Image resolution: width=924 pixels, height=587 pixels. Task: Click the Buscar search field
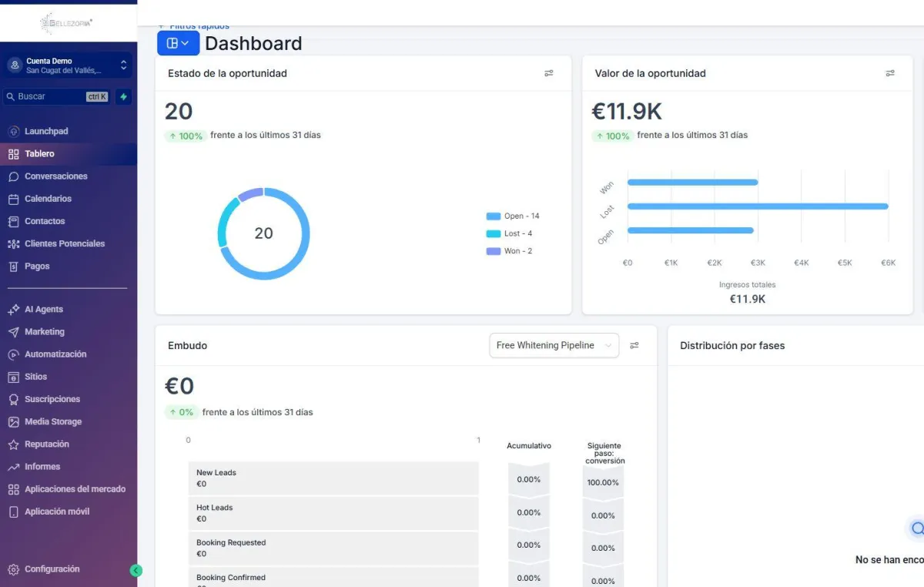[58, 97]
